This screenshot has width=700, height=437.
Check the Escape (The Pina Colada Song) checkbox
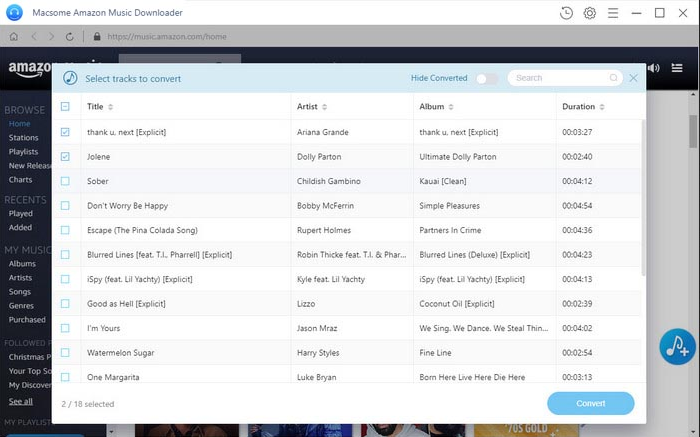click(65, 230)
